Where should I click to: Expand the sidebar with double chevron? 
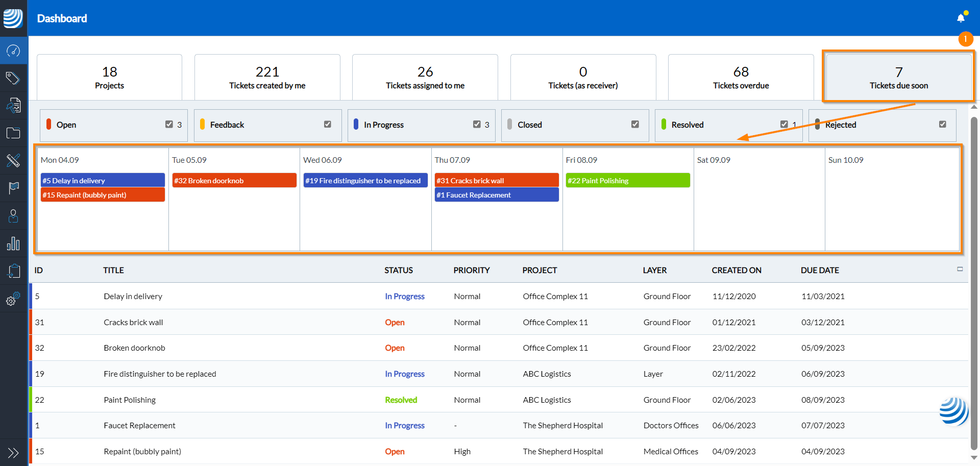click(x=13, y=453)
